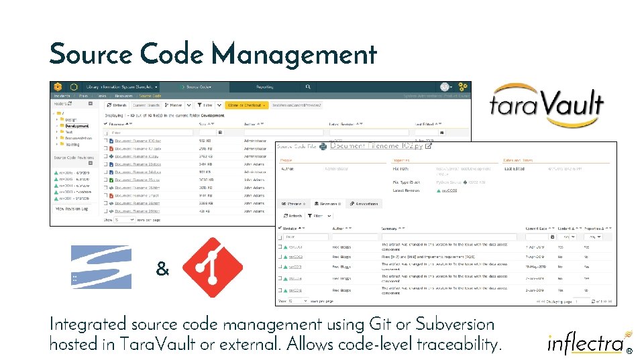Open file list rows per page dropdown

pos(125,220)
